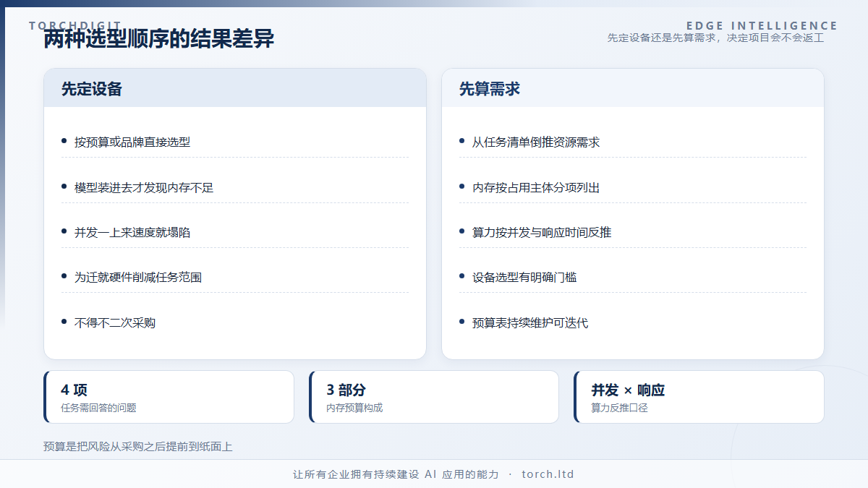868x488 pixels.
Task: Select bullet 不得不二次采购
Action: click(x=115, y=322)
